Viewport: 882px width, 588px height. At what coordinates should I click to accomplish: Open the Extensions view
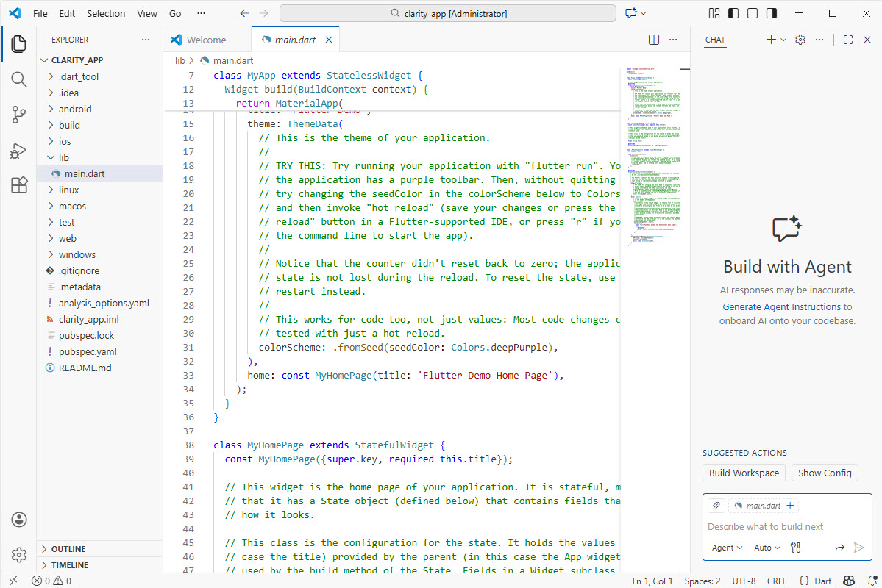18,186
